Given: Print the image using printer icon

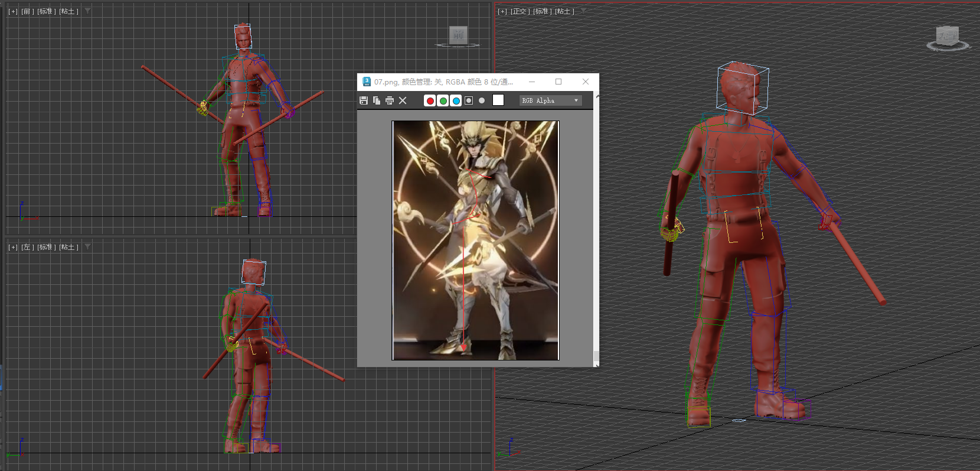Looking at the screenshot, I should click(390, 100).
